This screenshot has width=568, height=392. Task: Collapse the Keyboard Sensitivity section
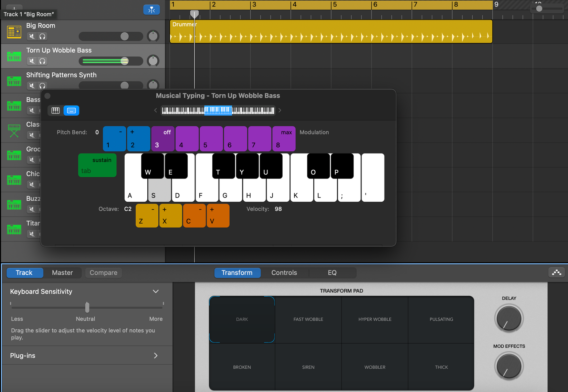(156, 291)
